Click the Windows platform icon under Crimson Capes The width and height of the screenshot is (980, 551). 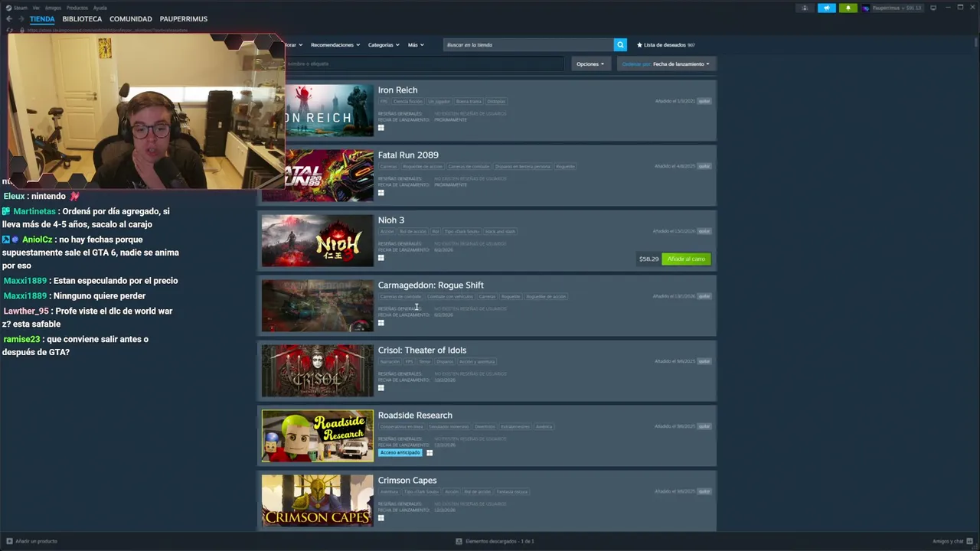381,518
